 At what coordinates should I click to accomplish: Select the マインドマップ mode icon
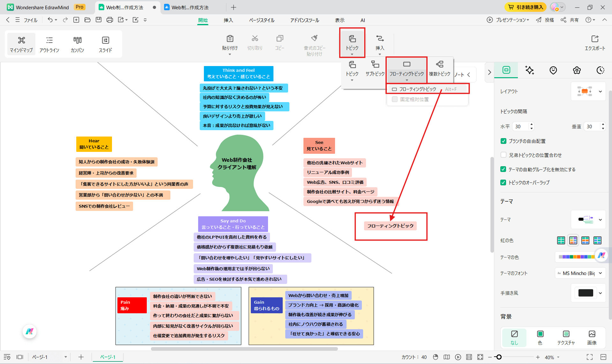pyautogui.click(x=21, y=44)
